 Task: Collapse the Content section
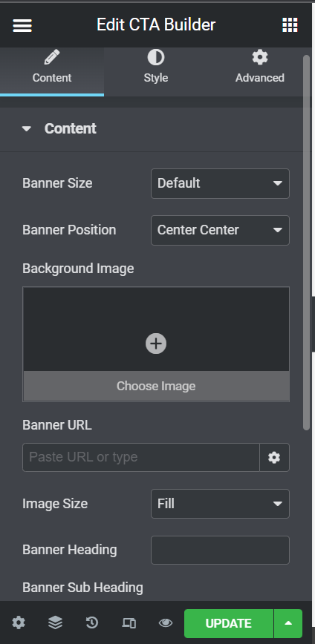pos(59,128)
